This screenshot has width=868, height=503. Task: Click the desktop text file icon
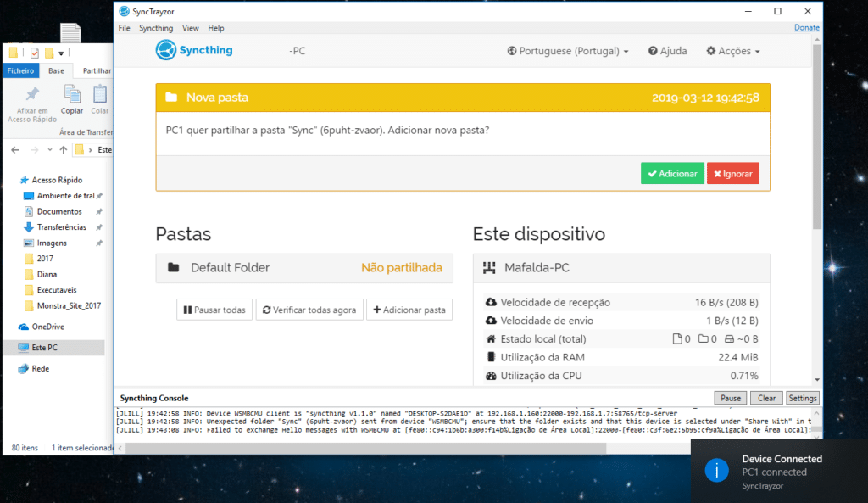pyautogui.click(x=70, y=33)
